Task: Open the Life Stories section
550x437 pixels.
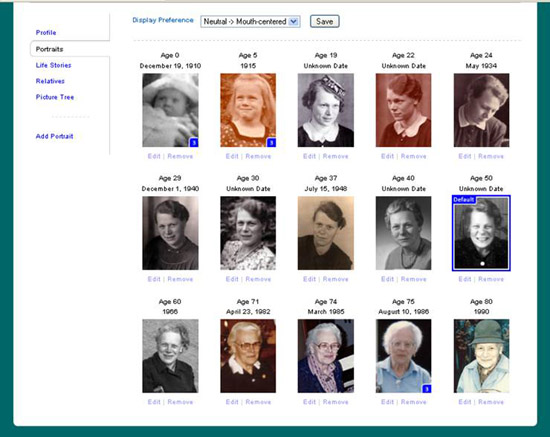Action: coord(53,65)
